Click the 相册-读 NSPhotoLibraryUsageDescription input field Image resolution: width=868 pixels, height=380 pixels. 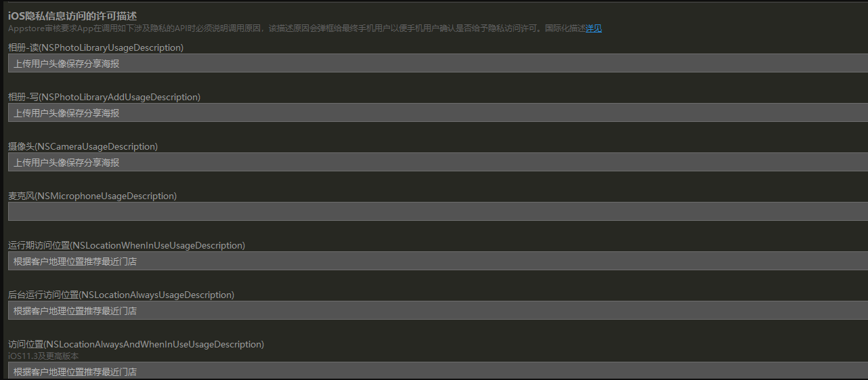(437, 63)
